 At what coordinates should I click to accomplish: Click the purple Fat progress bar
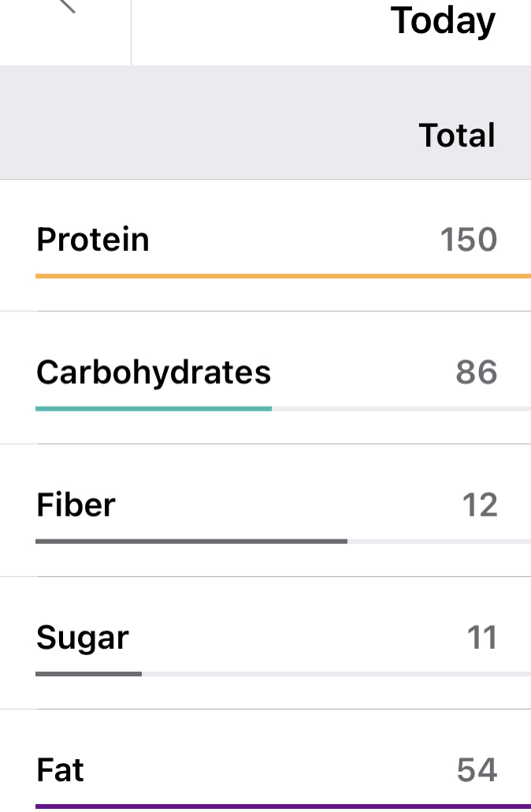[283, 806]
